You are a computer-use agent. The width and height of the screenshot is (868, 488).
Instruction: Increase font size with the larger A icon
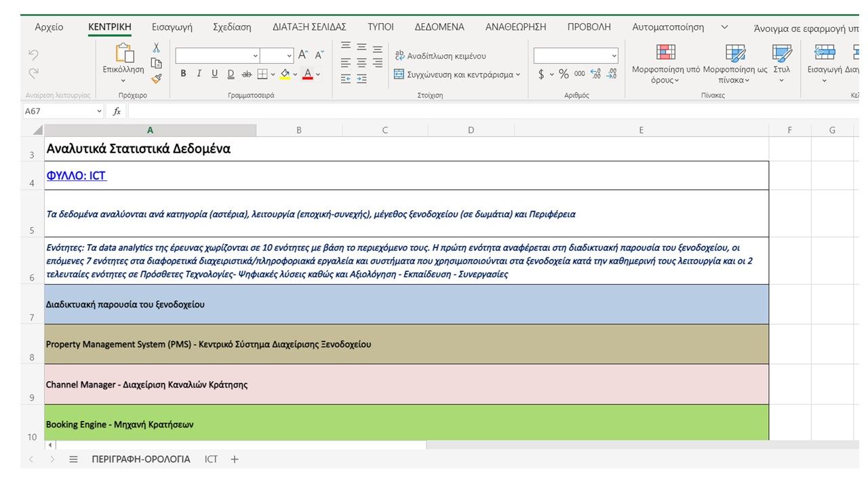[x=303, y=55]
